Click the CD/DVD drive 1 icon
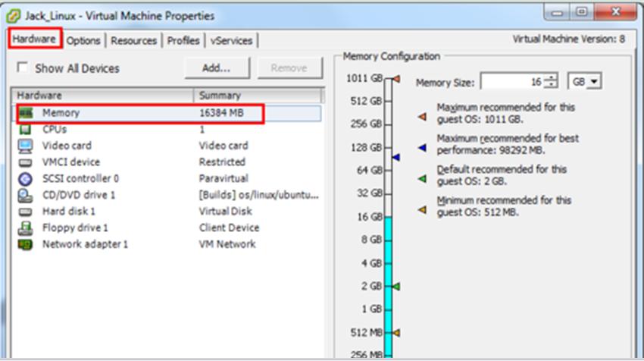Screen dimensions: 644x361 click(25, 196)
